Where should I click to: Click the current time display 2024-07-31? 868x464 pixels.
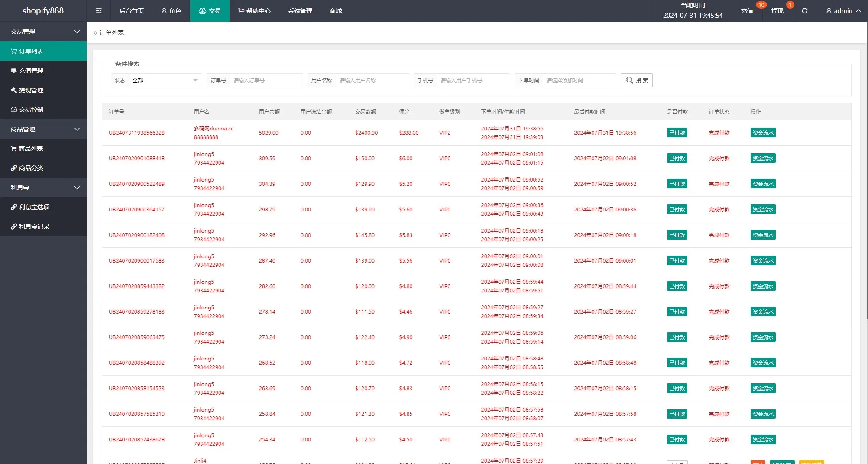693,16
